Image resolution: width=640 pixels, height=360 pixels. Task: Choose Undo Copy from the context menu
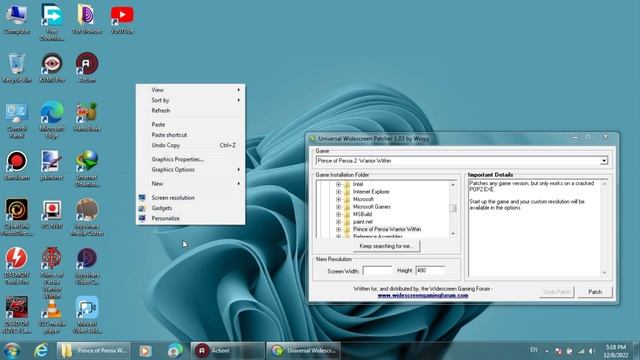click(191, 145)
